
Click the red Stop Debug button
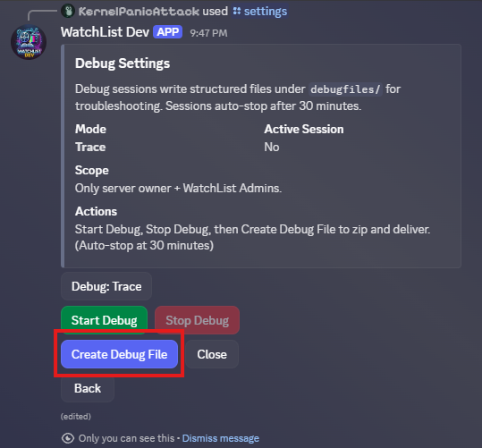point(197,320)
